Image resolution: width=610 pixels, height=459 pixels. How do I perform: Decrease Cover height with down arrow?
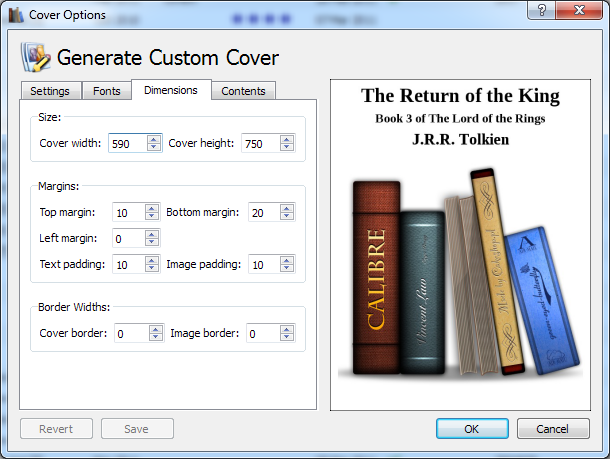coord(287,147)
